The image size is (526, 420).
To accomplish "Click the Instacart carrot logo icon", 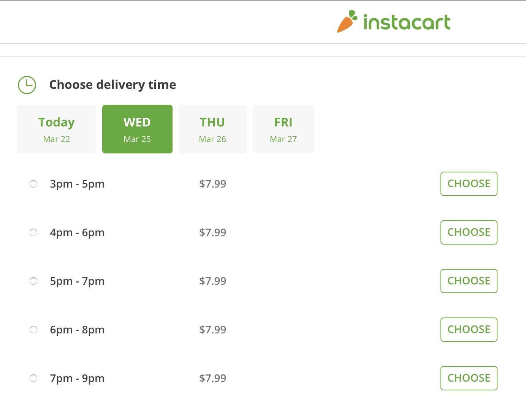I will pyautogui.click(x=347, y=22).
